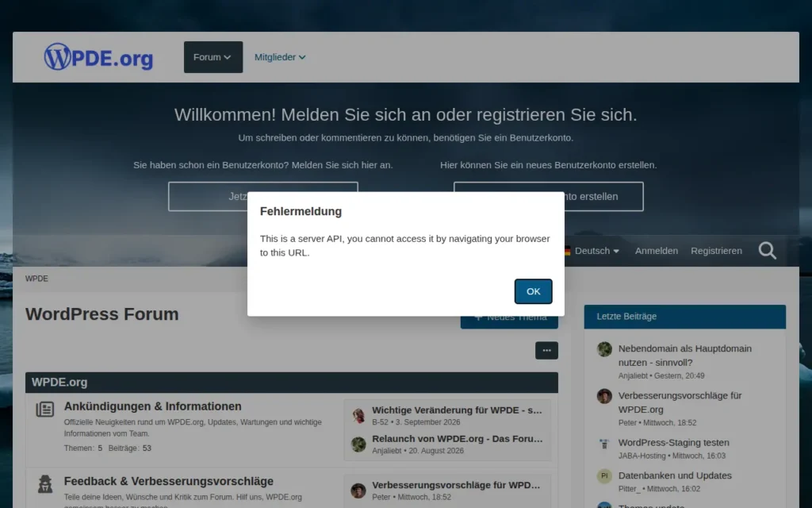Open Ankündigungen & Informationen forum

(153, 406)
